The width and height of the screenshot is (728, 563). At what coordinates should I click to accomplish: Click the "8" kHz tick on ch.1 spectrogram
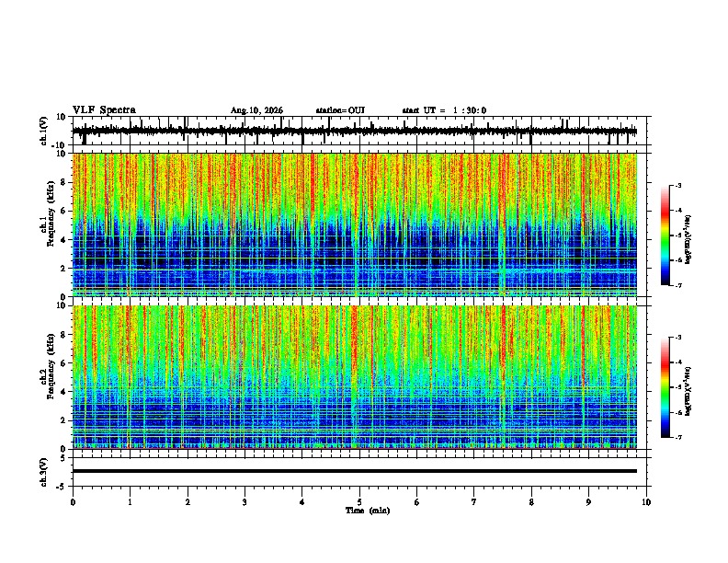click(63, 182)
